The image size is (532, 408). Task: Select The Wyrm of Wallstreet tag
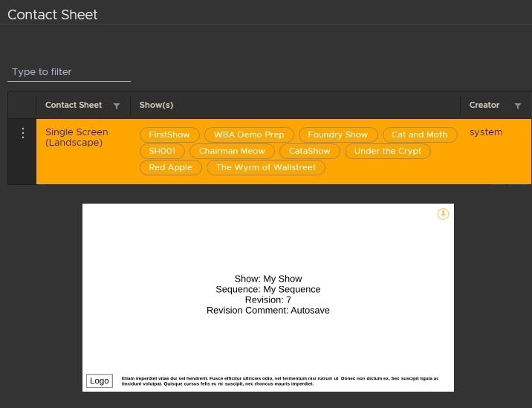[265, 167]
